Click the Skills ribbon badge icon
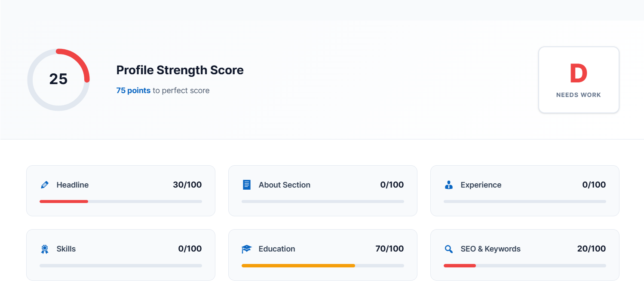 pyautogui.click(x=44, y=249)
